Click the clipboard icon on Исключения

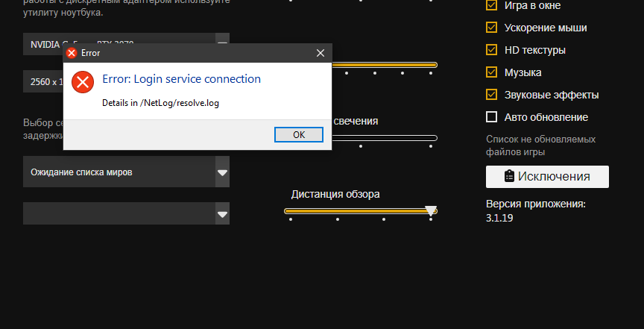[x=510, y=177]
